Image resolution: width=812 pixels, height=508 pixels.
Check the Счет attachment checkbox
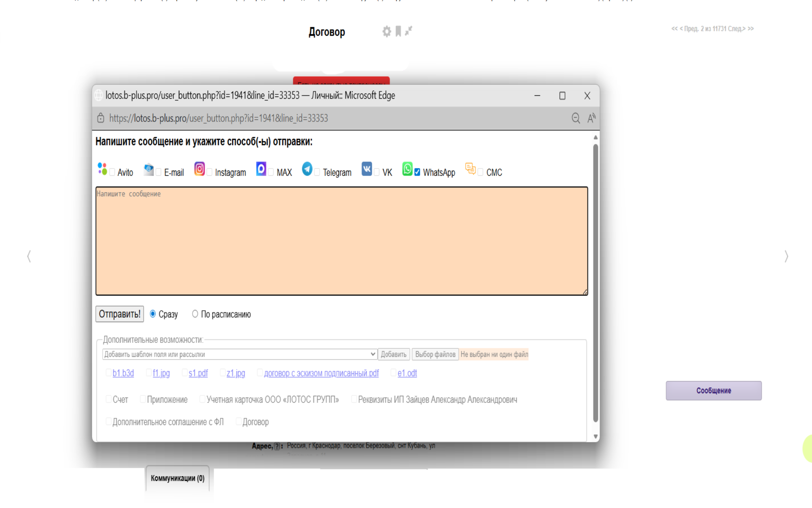[109, 399]
